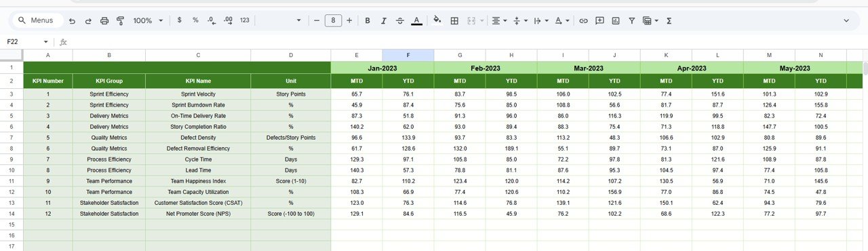This screenshot has width=868, height=251.
Task: Toggle Bold formatting
Action: (368, 20)
